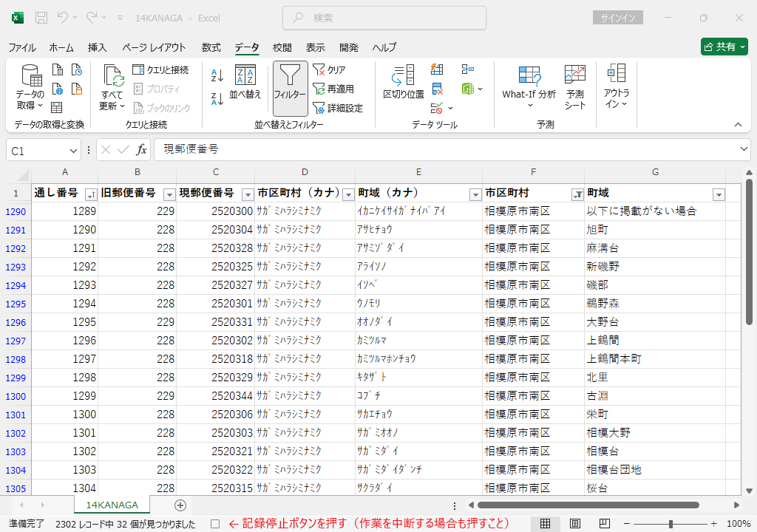The image size is (757, 532).
Task: Switch to Page Layout view in status bar
Action: (575, 524)
